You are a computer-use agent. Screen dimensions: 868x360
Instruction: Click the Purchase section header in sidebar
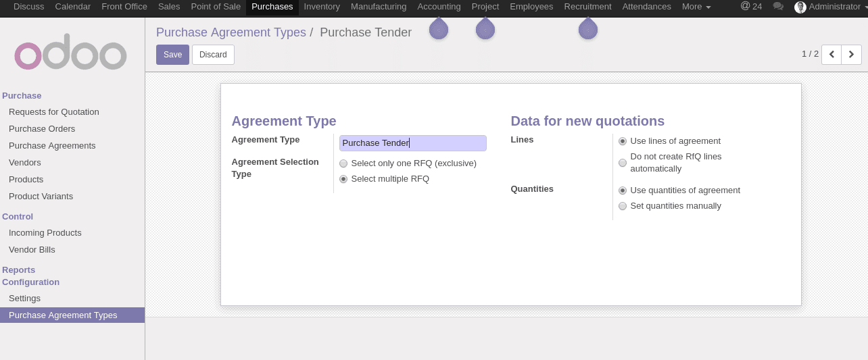click(x=22, y=96)
